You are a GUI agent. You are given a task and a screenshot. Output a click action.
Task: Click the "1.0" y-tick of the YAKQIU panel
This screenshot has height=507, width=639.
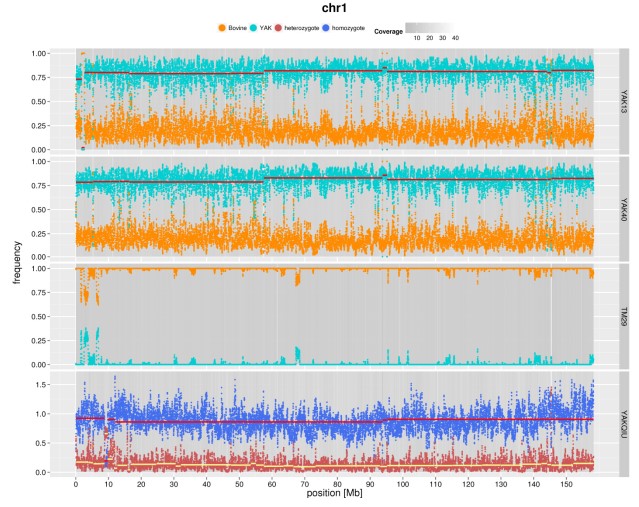tap(41, 414)
